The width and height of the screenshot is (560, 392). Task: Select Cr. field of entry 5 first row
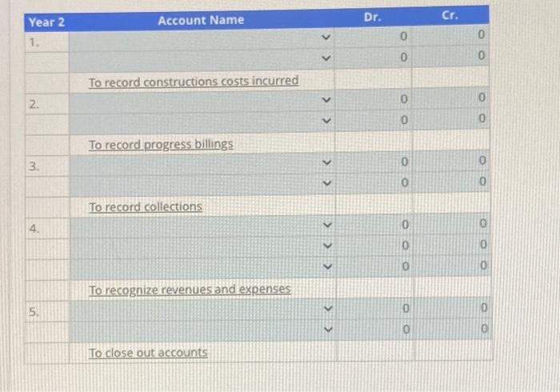coord(453,307)
